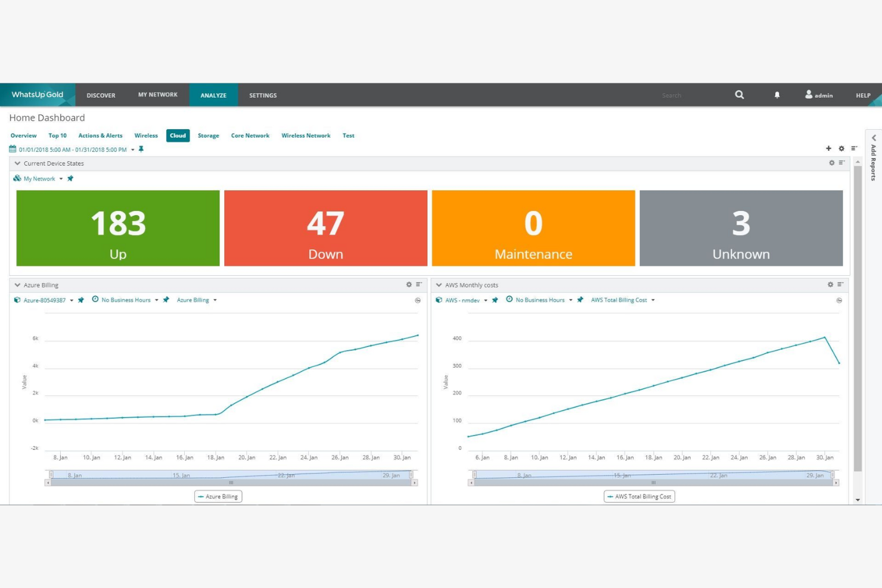This screenshot has height=588, width=882.
Task: Click the search magnifier icon
Action: click(739, 95)
